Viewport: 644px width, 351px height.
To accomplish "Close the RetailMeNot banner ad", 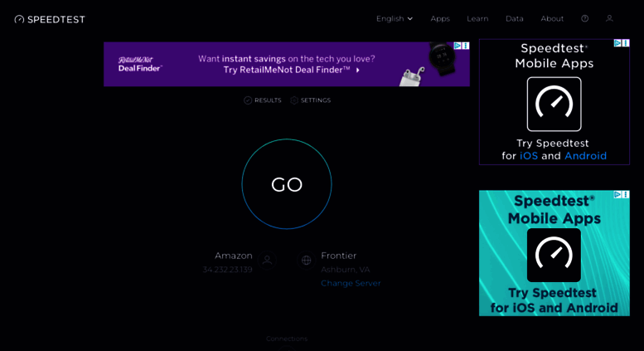I will click(466, 46).
